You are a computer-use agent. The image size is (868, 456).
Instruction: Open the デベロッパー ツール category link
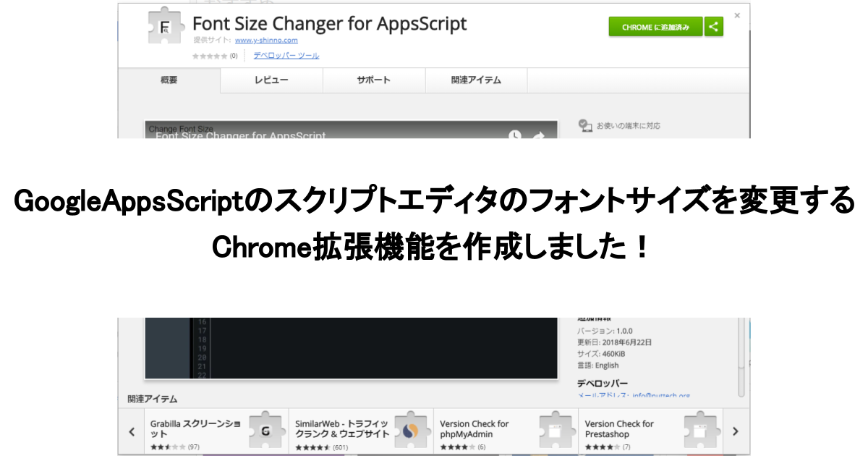point(286,55)
